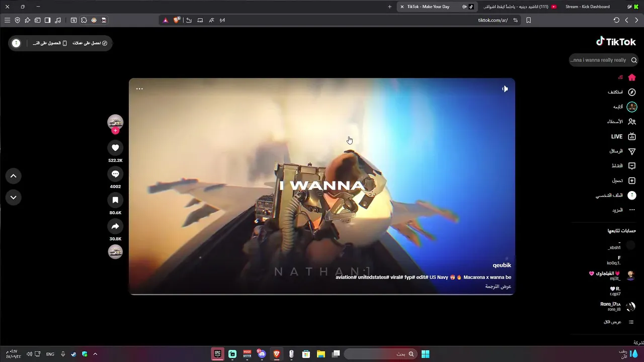
Task: Open the spinning sound disc thumbnail
Action: (115, 251)
